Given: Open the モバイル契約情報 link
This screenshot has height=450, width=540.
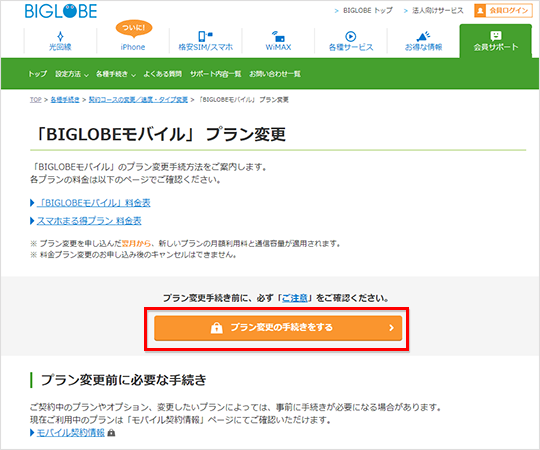Looking at the screenshot, I should tap(71, 432).
